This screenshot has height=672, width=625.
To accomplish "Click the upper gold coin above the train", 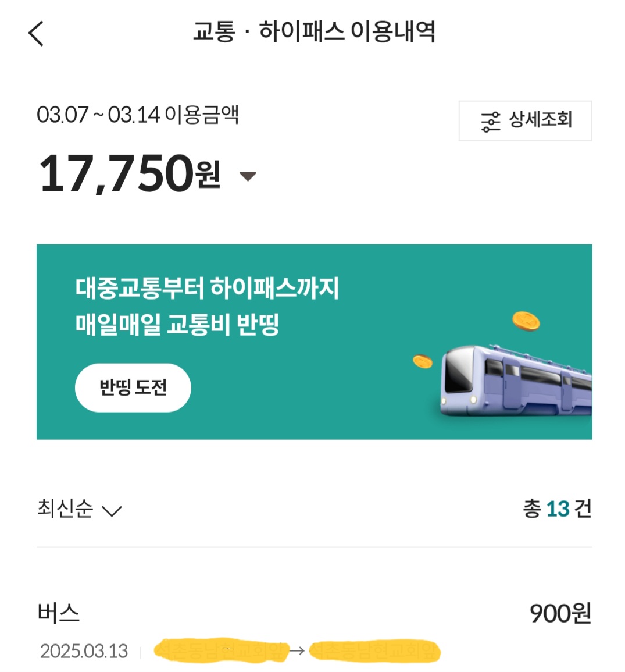I will point(526,321).
